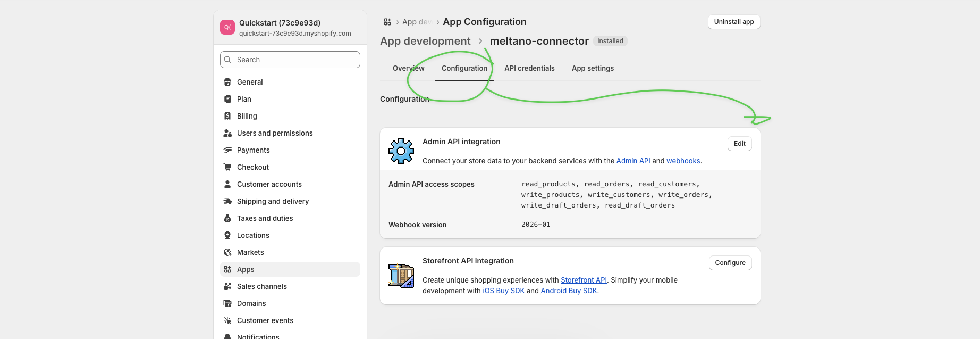Click the Locations pin icon
The image size is (980, 339).
click(227, 235)
